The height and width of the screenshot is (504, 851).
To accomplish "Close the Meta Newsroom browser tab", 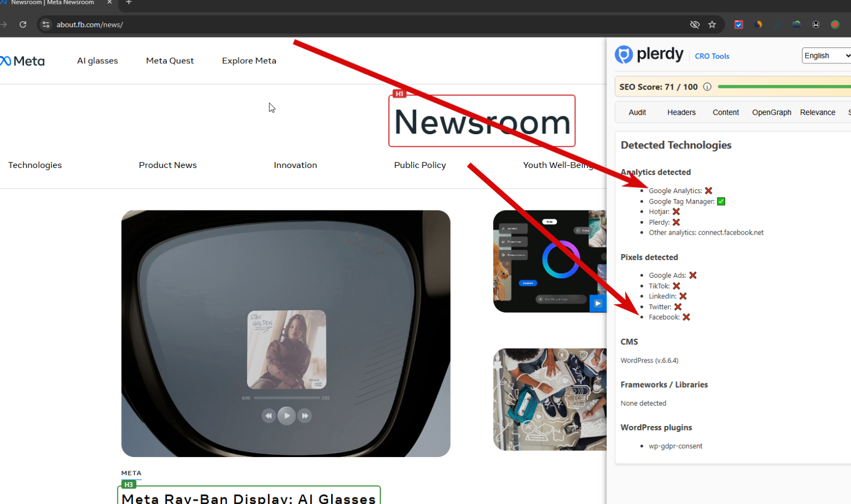I will pos(109,3).
